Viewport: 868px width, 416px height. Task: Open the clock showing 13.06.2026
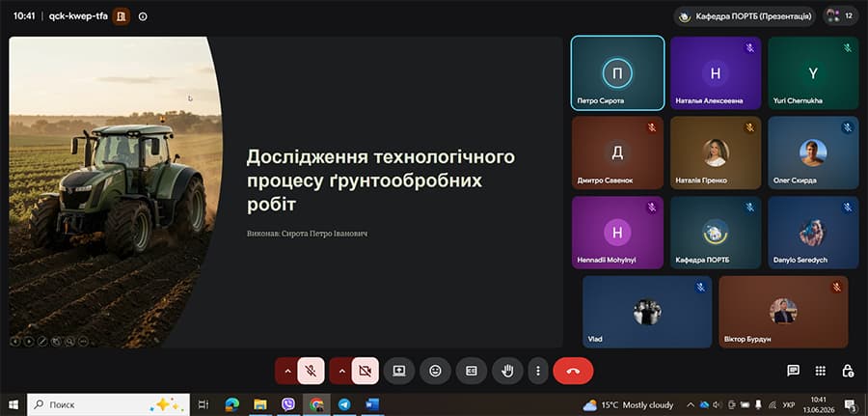point(818,405)
